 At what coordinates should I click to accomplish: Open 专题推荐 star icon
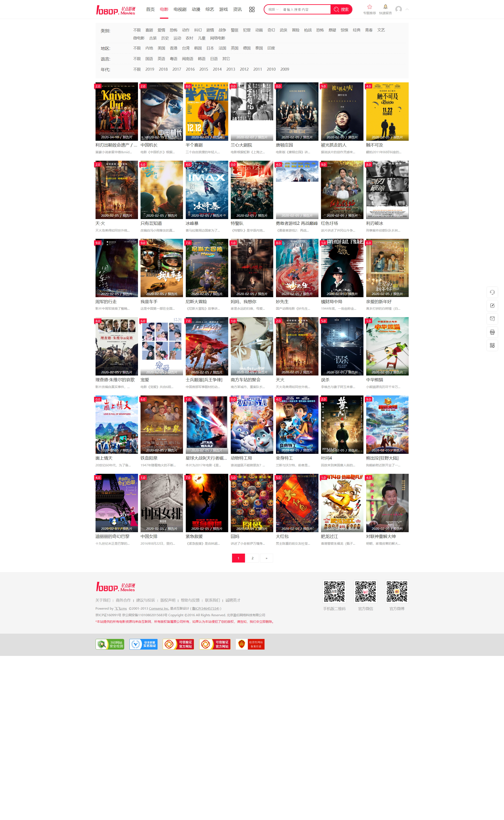coord(369,9)
